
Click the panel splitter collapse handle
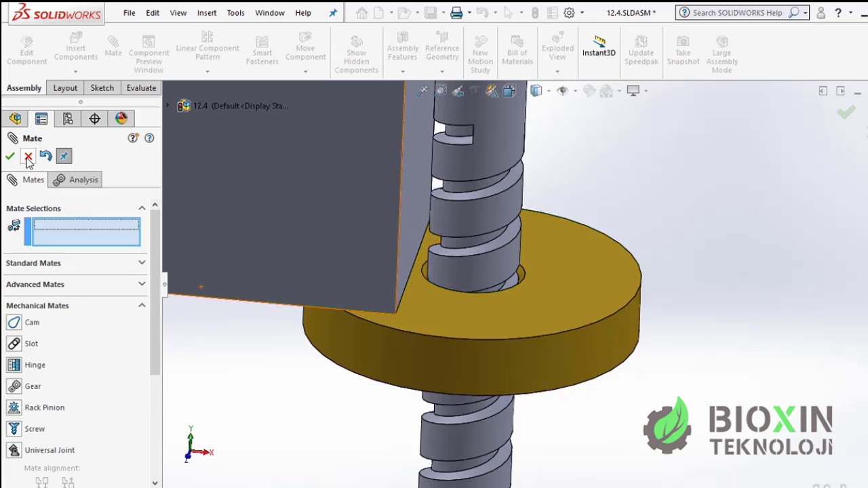click(164, 284)
